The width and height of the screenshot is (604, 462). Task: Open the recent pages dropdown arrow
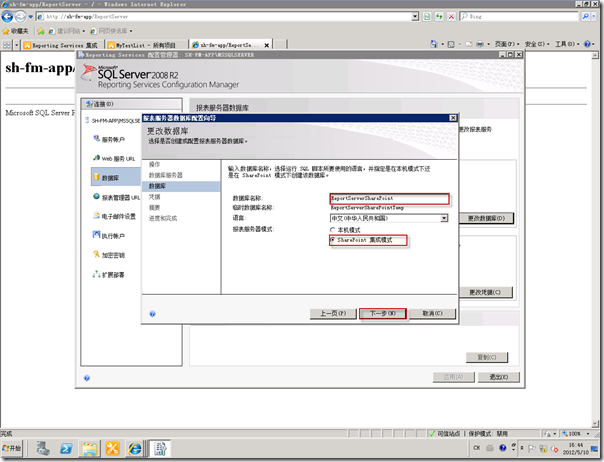[x=30, y=17]
